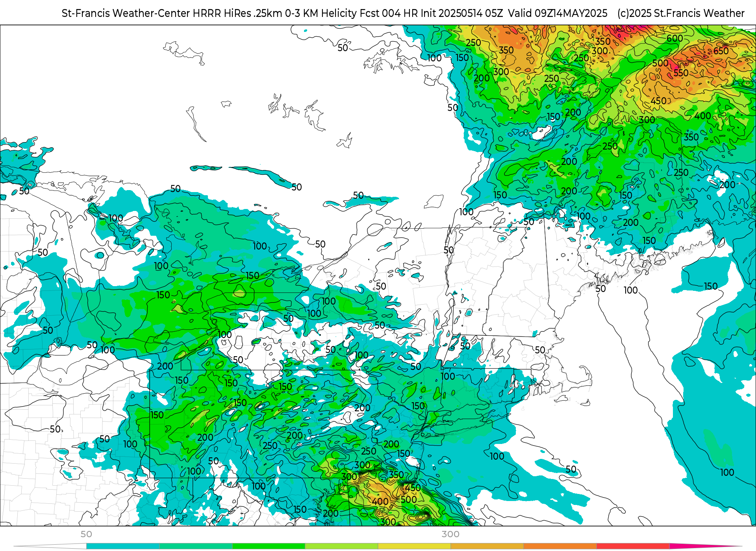This screenshot has height=551, width=756.
Task: Click the grey arrow end of legend
Action: tap(50, 546)
